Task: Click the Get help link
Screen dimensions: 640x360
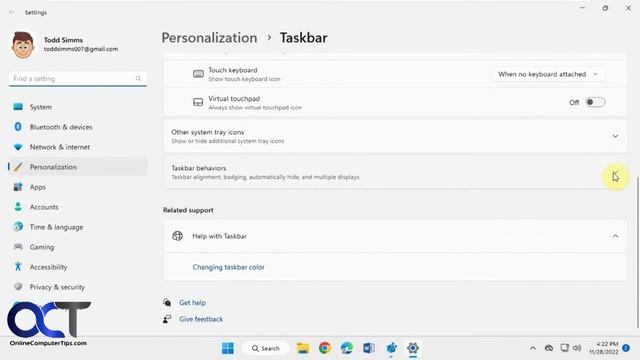Action: pyautogui.click(x=192, y=302)
